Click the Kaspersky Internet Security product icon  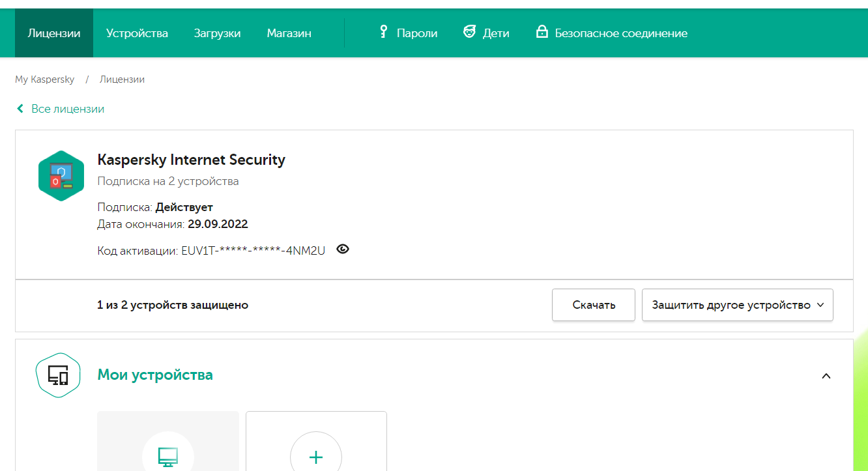tap(61, 176)
